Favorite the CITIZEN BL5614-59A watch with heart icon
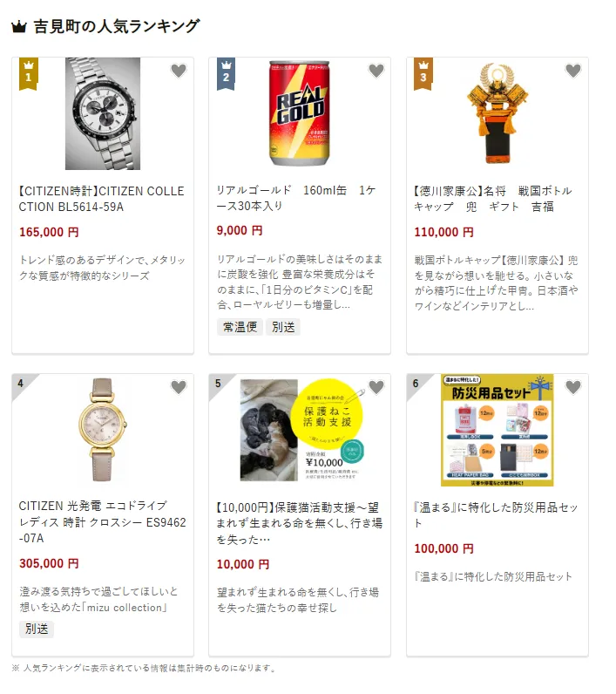616x694 pixels. pyautogui.click(x=179, y=71)
